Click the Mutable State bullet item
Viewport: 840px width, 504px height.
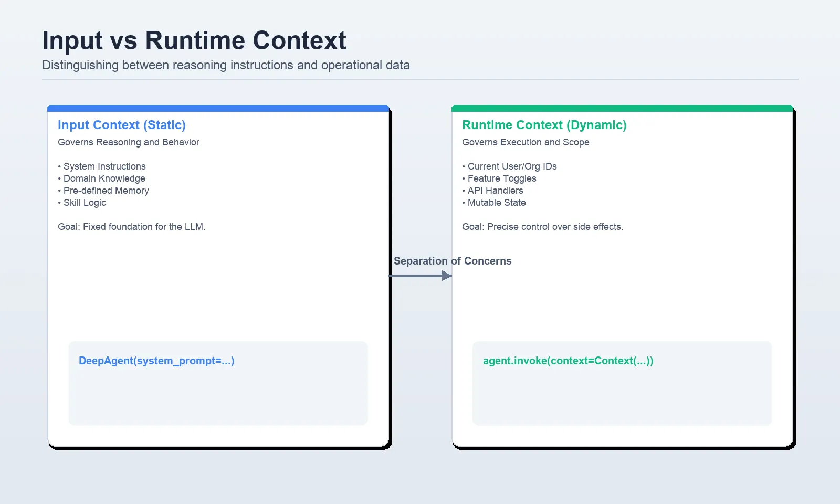494,203
